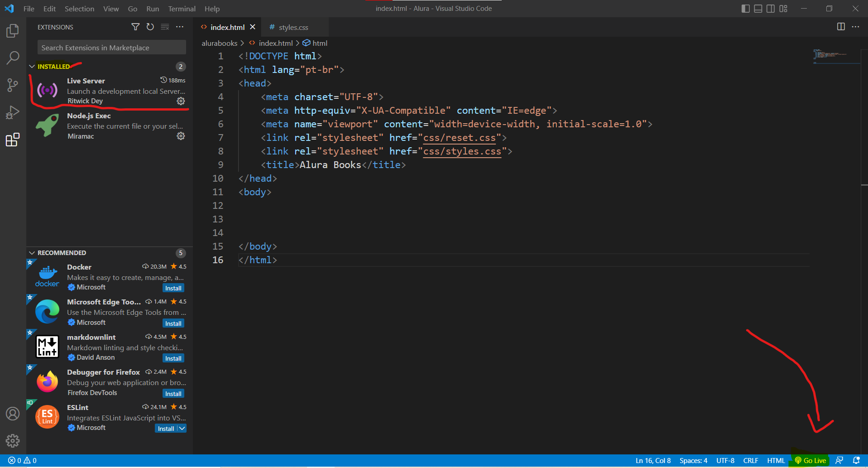
Task: Split the editor to the right
Action: 841,27
